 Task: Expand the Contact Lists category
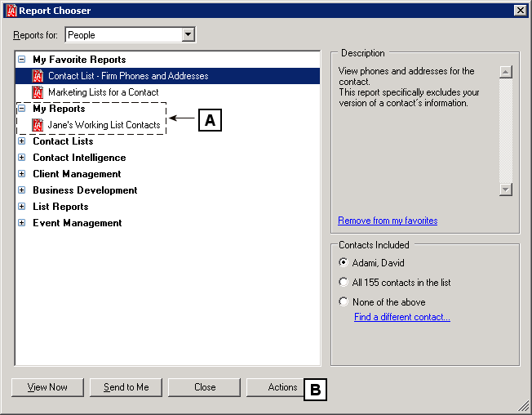coord(22,141)
